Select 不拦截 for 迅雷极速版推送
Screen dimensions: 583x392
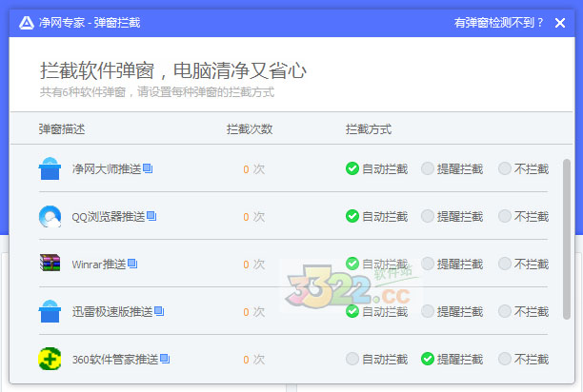(x=524, y=311)
